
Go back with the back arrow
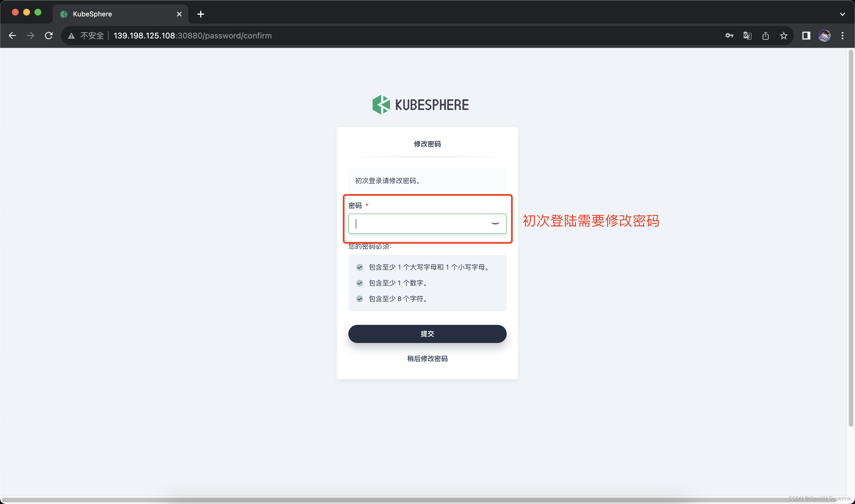(12, 36)
